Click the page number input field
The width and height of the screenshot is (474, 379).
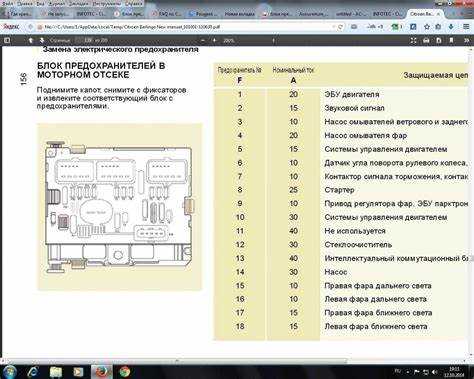(x=88, y=40)
